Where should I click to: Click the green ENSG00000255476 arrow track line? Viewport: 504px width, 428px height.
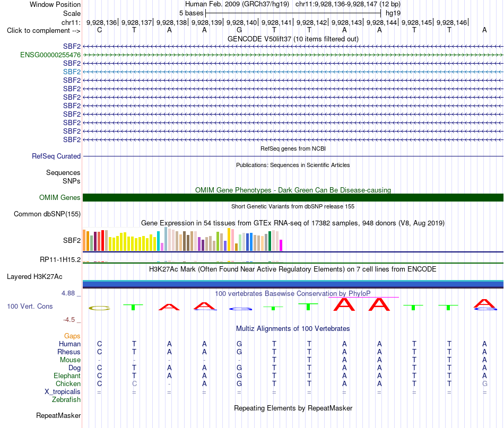[293, 55]
